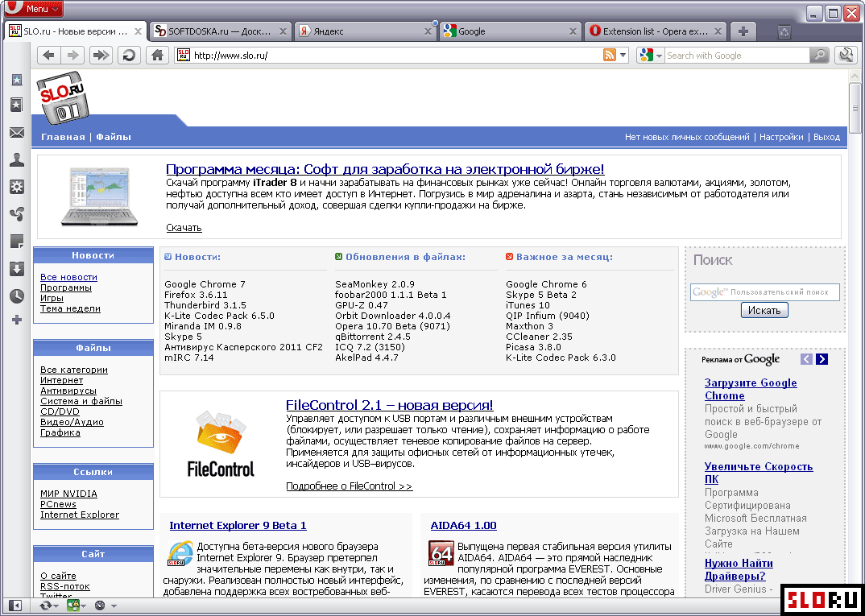Click the next ad arrow button
Screen dimensions: 865x616
(x=822, y=360)
